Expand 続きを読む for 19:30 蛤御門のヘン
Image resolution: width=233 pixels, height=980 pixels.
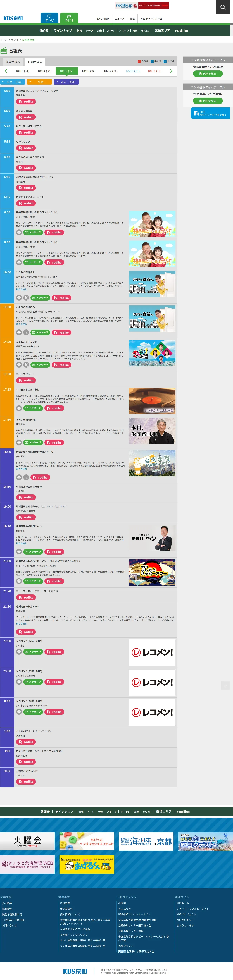[x=21, y=543]
